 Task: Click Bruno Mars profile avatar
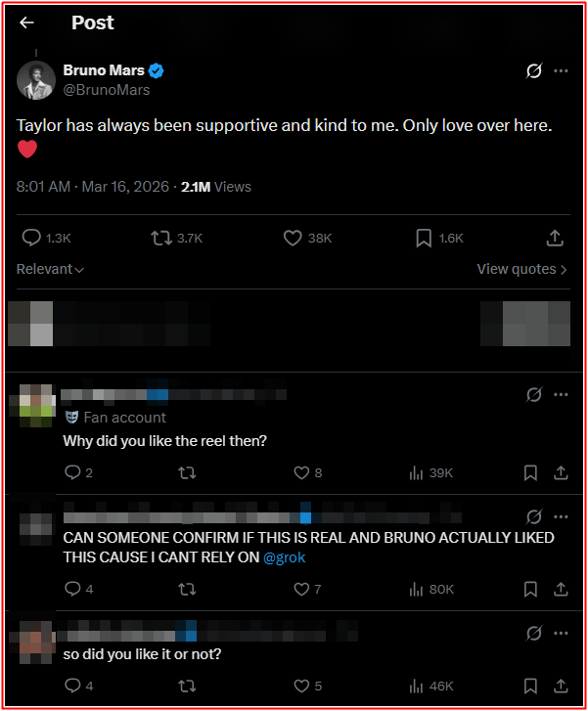click(35, 79)
